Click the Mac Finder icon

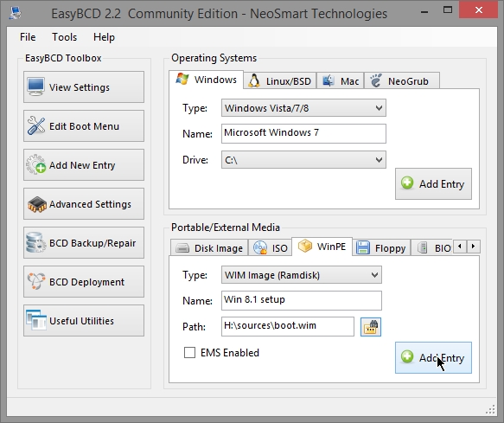(x=328, y=80)
